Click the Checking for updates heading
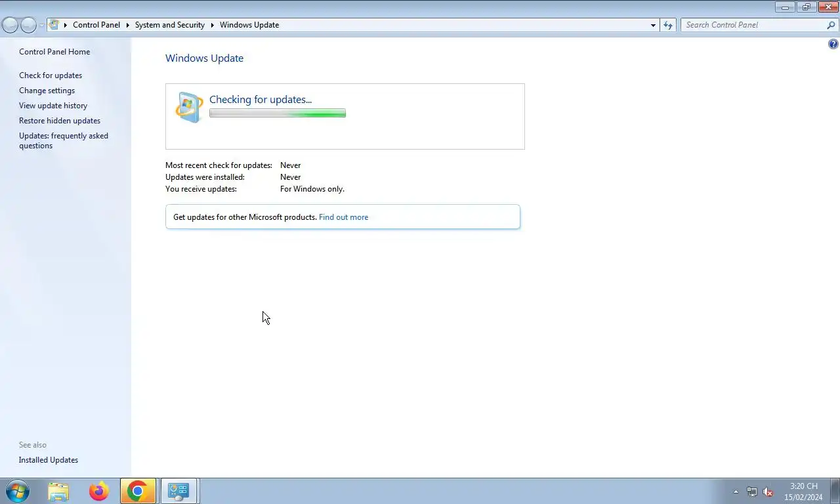The height and width of the screenshot is (504, 840). coord(261,100)
